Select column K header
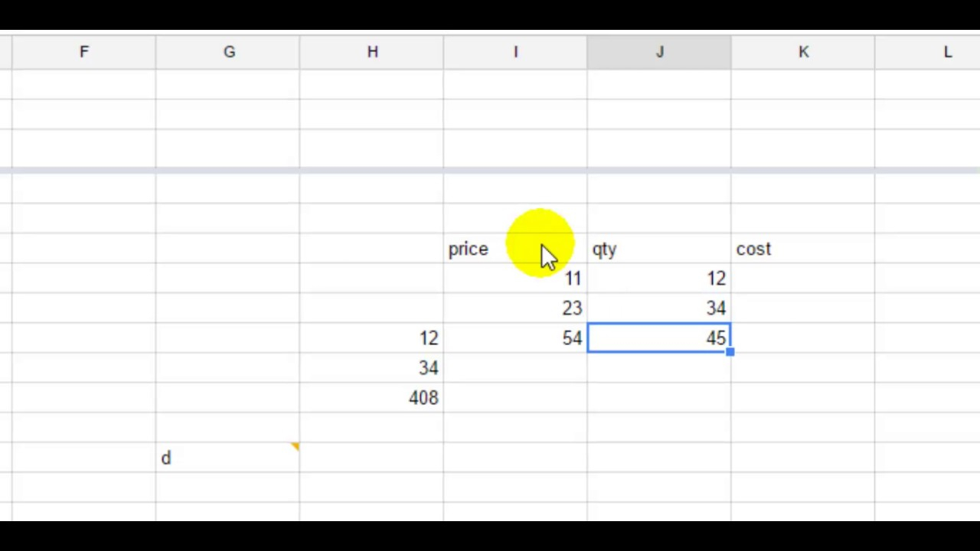The width and height of the screenshot is (980, 551). point(803,52)
